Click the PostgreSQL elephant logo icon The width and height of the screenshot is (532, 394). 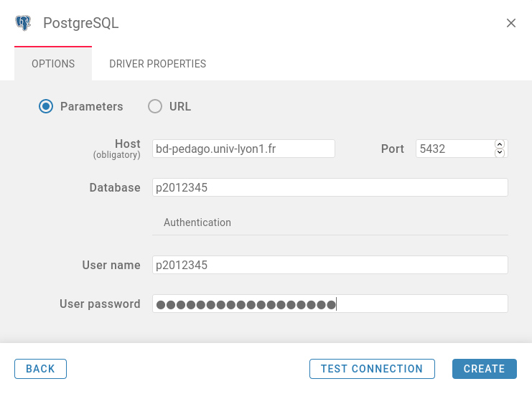[23, 23]
